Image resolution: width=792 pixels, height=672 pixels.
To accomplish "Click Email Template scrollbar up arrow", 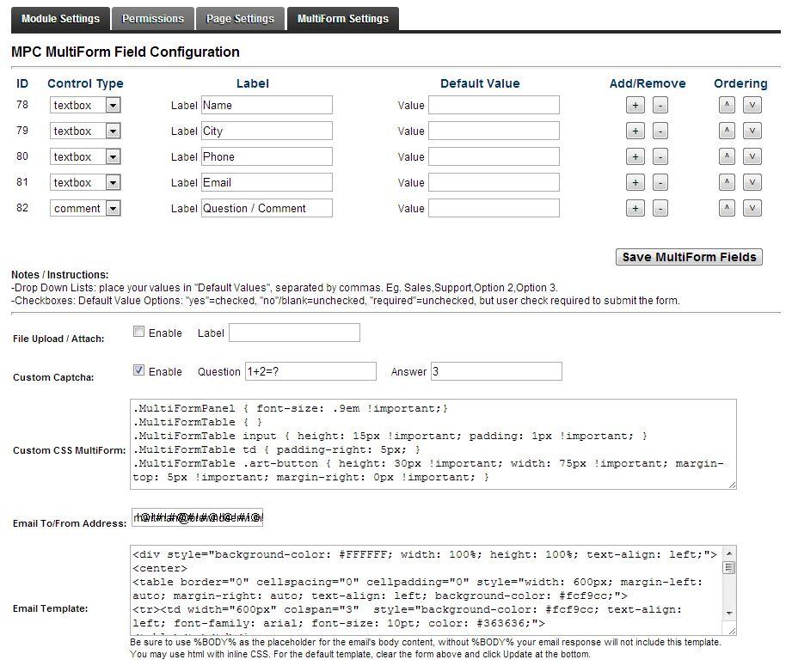I will point(729,553).
